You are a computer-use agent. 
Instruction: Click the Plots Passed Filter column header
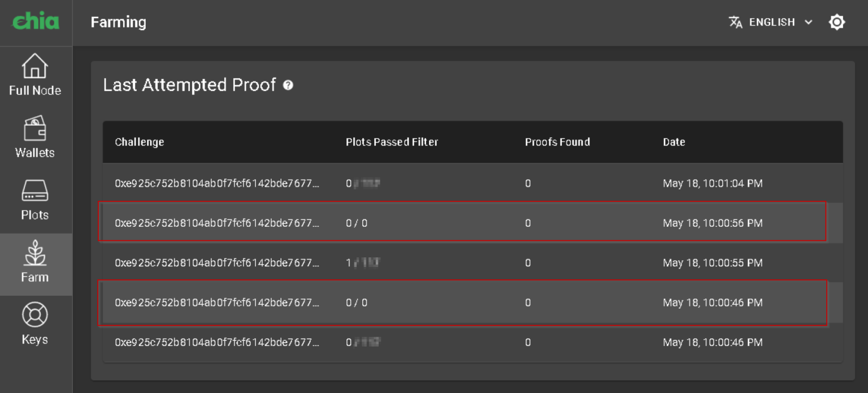pos(392,142)
